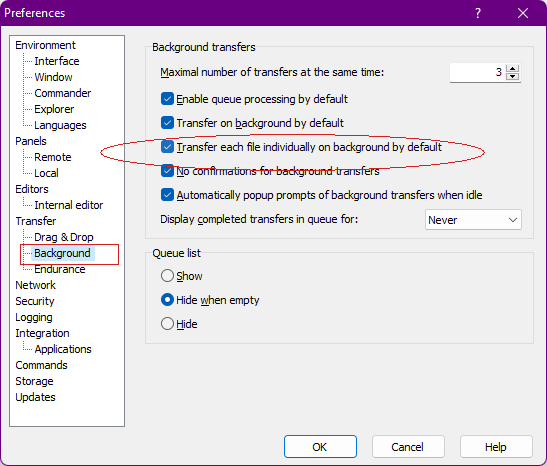
Task: Click the Help button
Action: [496, 446]
